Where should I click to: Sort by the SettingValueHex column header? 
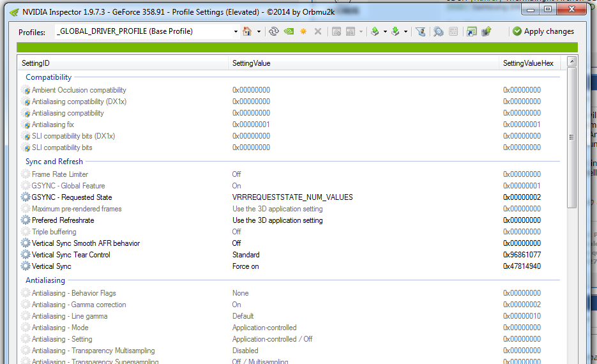529,63
